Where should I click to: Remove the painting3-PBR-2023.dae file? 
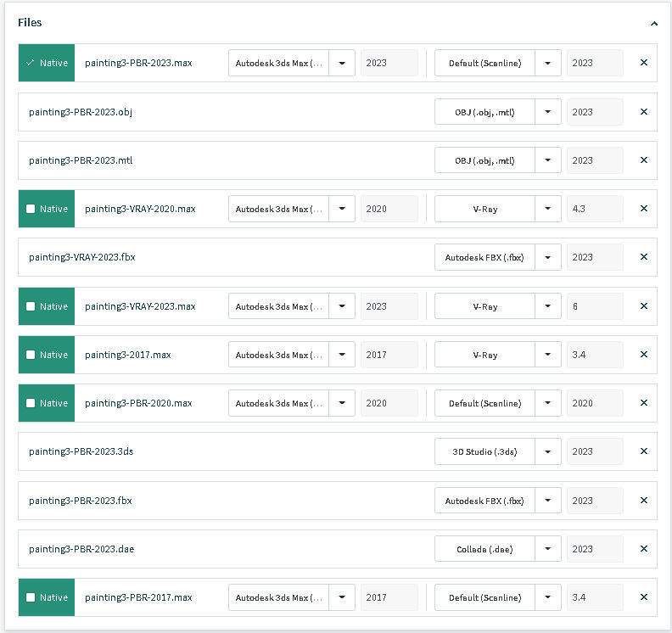pos(643,549)
